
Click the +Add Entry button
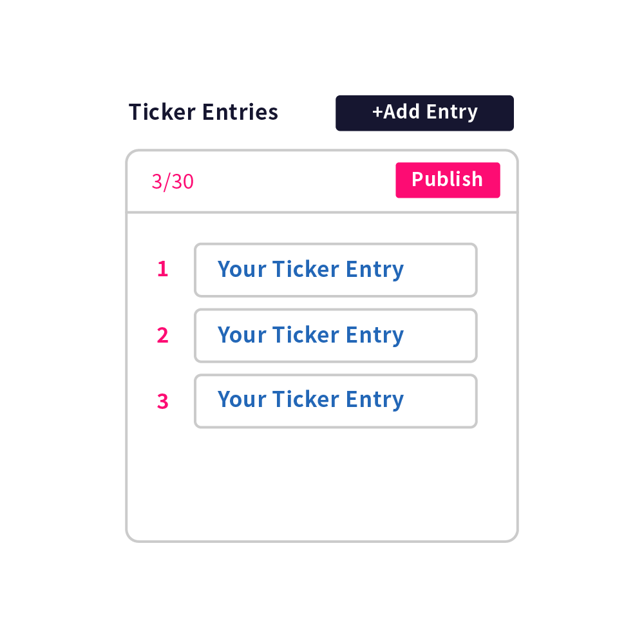424,113
